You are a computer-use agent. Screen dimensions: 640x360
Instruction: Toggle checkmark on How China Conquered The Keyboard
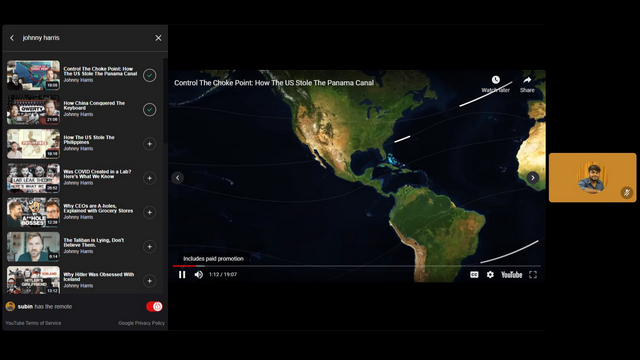pyautogui.click(x=149, y=110)
